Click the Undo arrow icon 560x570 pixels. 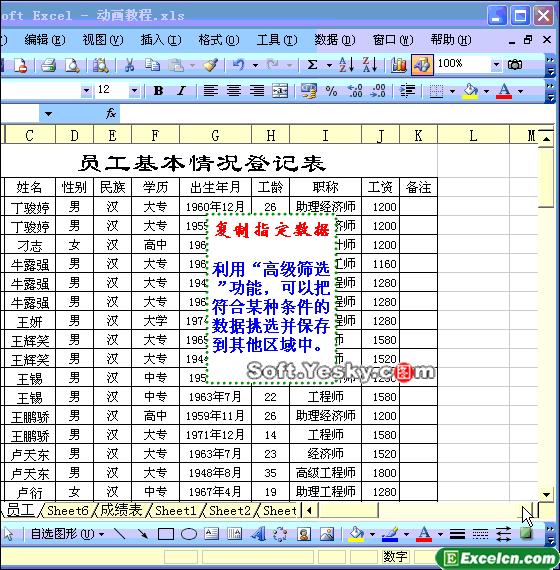point(239,65)
